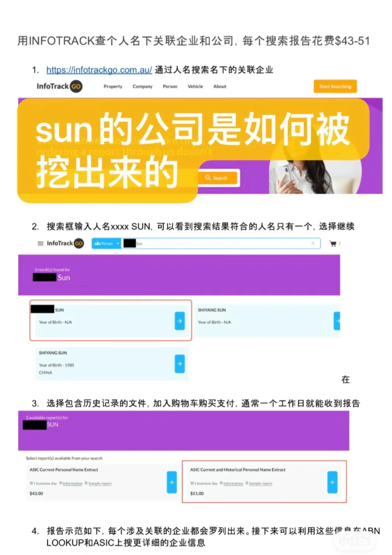Open the infotrackgo.com.au hyperlink
Image resolution: width=392 pixels, height=555 pixels.
click(99, 70)
